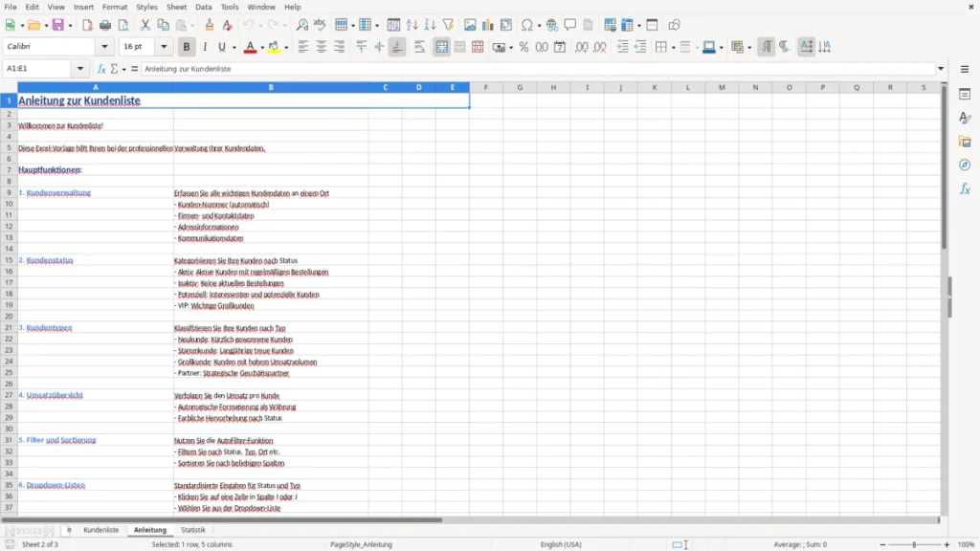Image resolution: width=980 pixels, height=551 pixels.
Task: Expand the Font Color dropdown arrow
Action: [262, 48]
